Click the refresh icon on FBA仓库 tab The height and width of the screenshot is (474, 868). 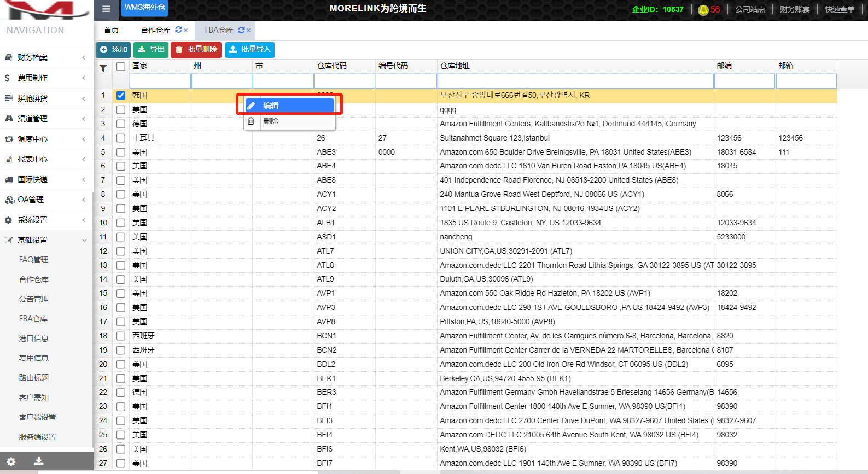(241, 30)
